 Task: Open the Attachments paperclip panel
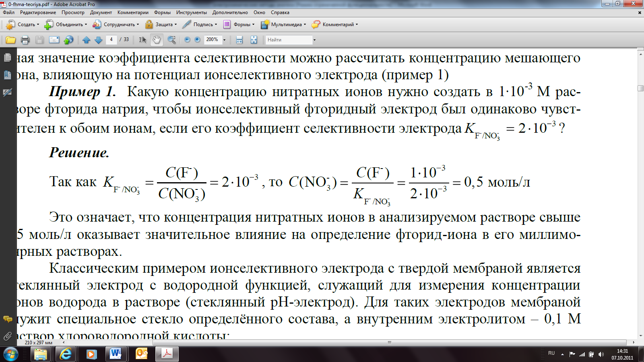(7, 336)
